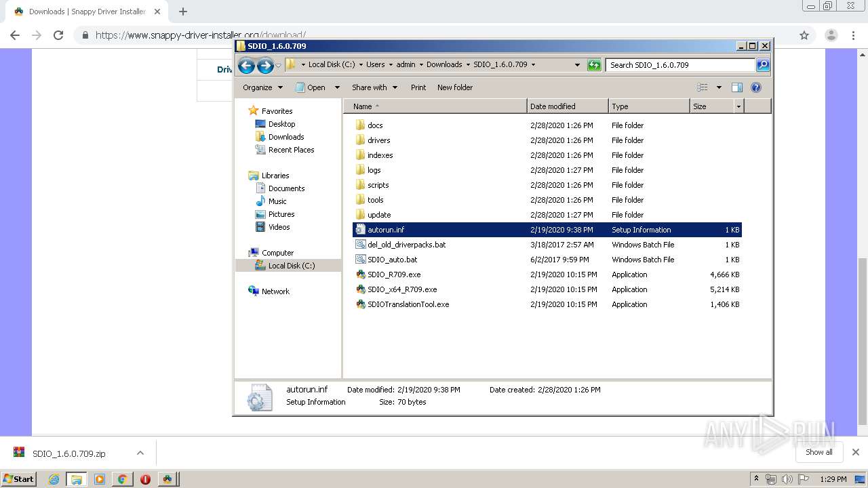Screen dimensions: 868x488
Task: Select Local Disk (C:) in navigation pane
Action: [291, 266]
